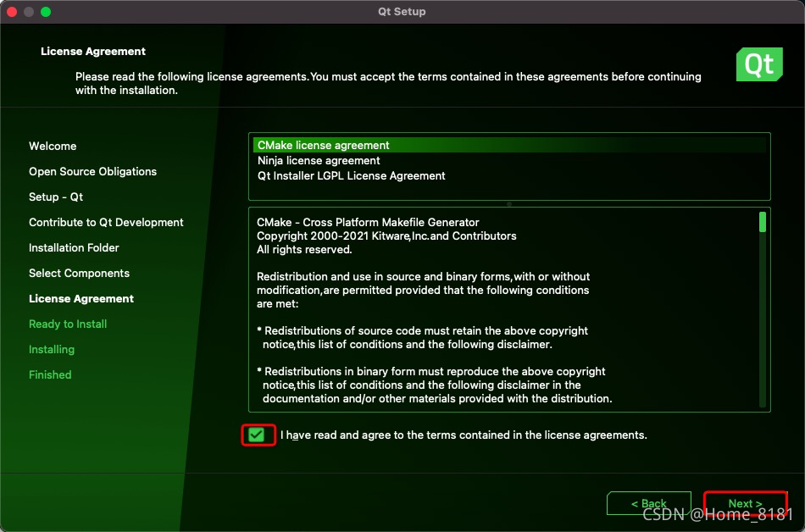
Task: Click the red close window button
Action: pyautogui.click(x=11, y=12)
